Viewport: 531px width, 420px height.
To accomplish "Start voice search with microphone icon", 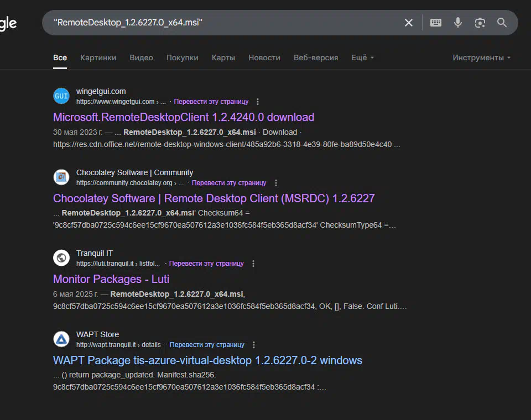I will point(458,23).
